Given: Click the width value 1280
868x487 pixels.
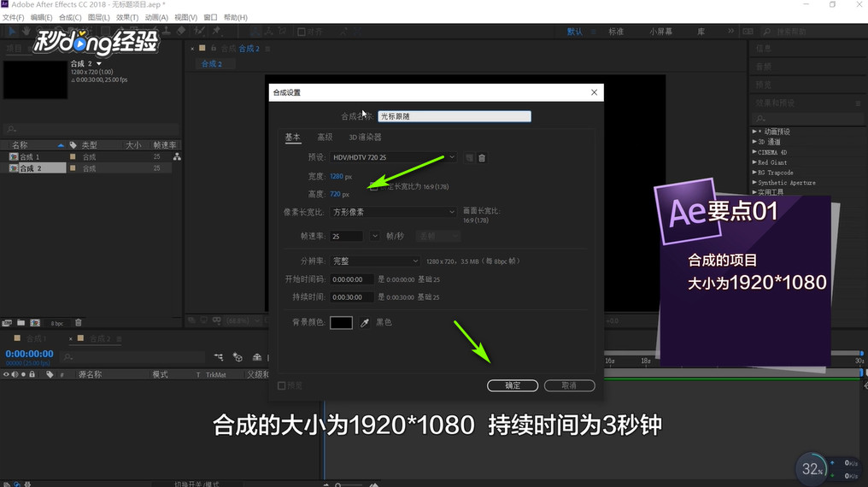Looking at the screenshot, I should 337,177.
